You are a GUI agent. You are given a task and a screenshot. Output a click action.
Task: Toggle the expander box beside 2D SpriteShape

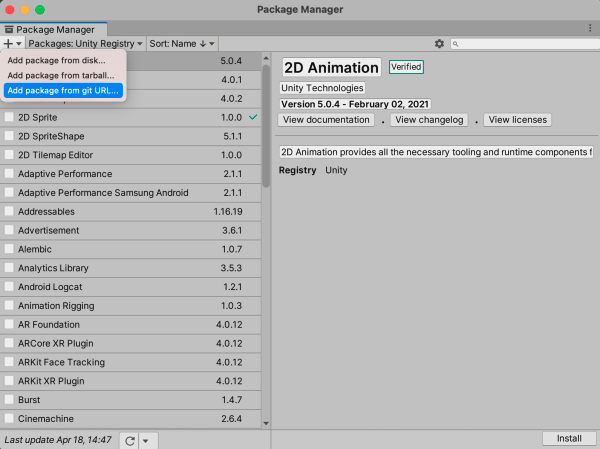click(9, 136)
